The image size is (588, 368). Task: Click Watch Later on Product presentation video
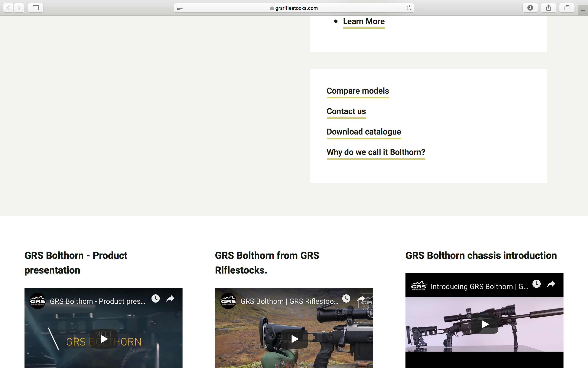point(156,299)
